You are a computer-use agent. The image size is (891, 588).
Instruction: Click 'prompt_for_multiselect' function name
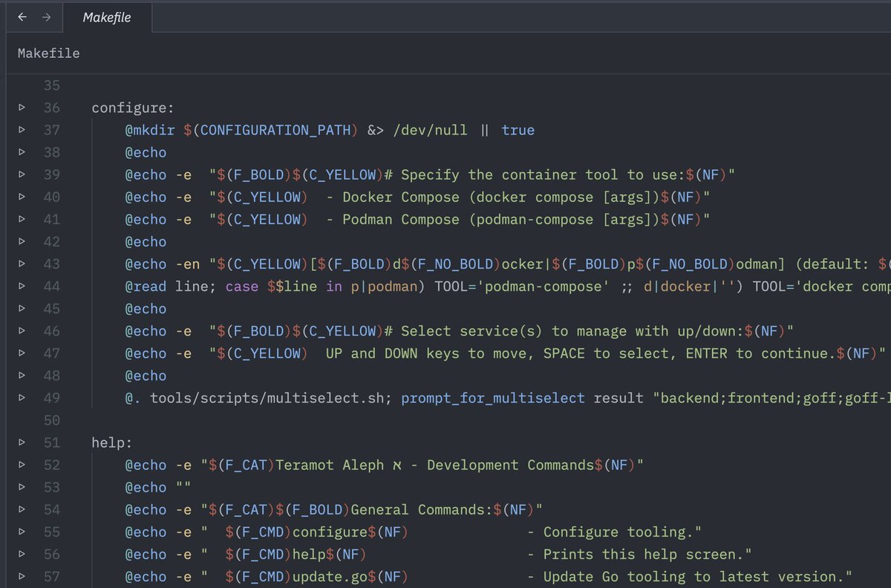click(x=493, y=398)
